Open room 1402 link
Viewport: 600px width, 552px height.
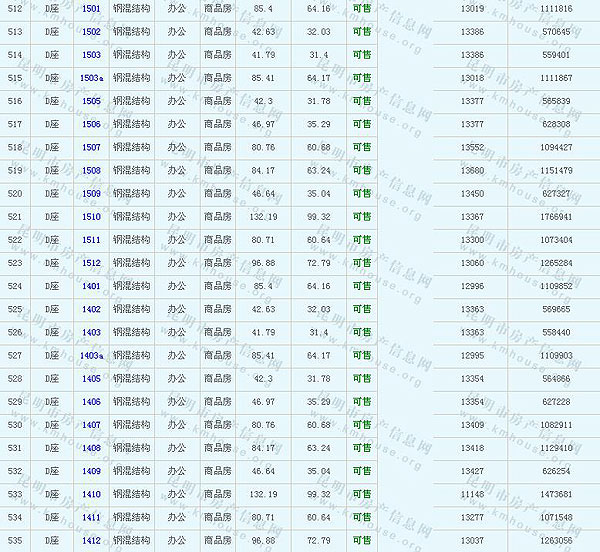91,309
